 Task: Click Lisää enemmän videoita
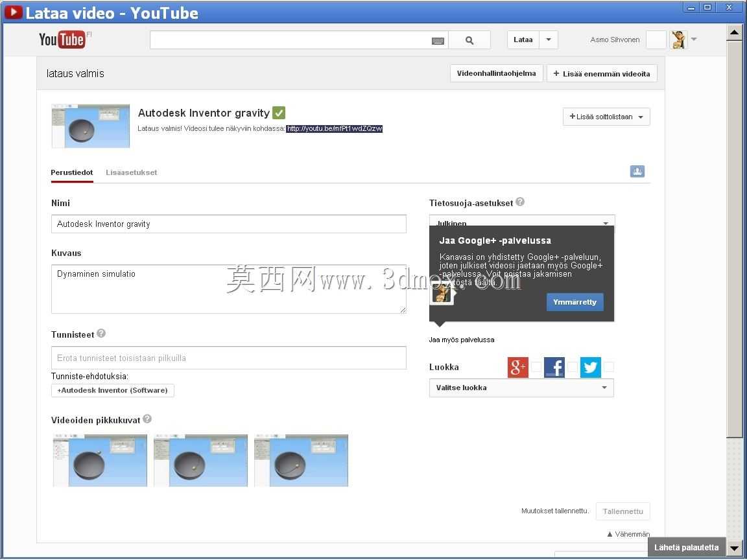602,73
